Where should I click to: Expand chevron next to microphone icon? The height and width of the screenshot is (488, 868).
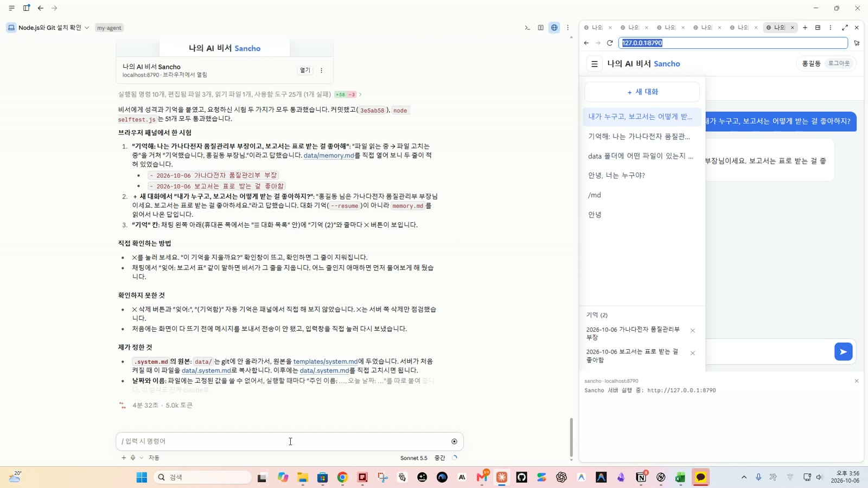tap(142, 458)
